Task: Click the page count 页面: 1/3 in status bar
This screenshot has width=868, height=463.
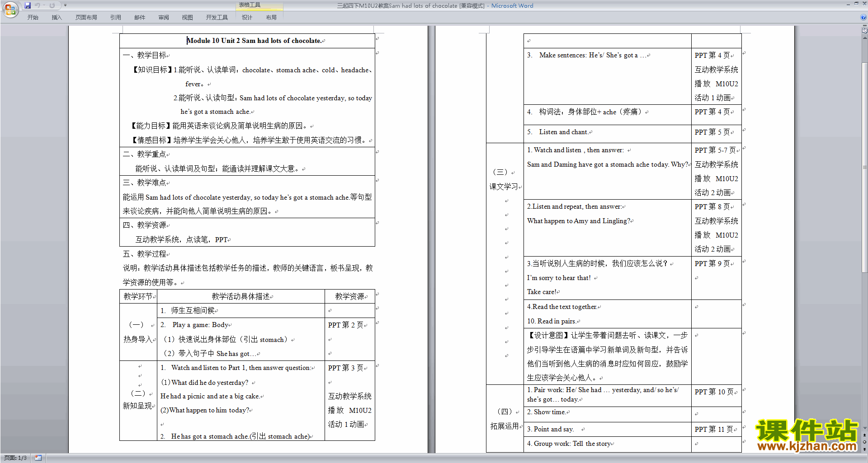Action: click(x=15, y=458)
